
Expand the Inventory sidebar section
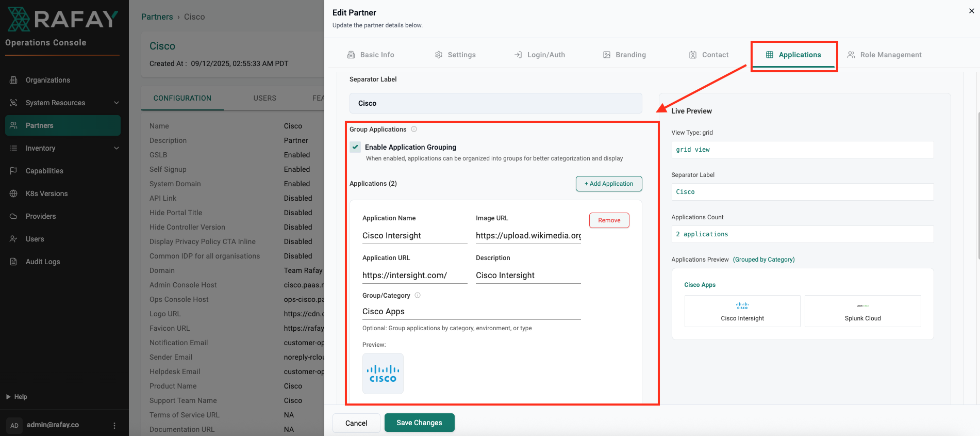click(x=117, y=148)
